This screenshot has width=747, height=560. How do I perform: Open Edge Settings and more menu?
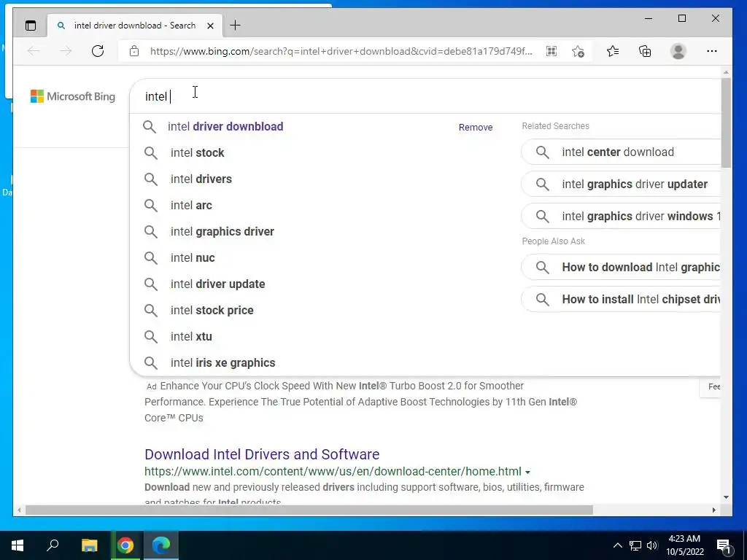[x=712, y=51]
